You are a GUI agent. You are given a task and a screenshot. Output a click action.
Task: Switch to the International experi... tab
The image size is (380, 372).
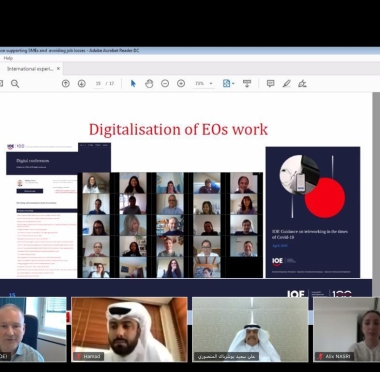[x=30, y=69]
